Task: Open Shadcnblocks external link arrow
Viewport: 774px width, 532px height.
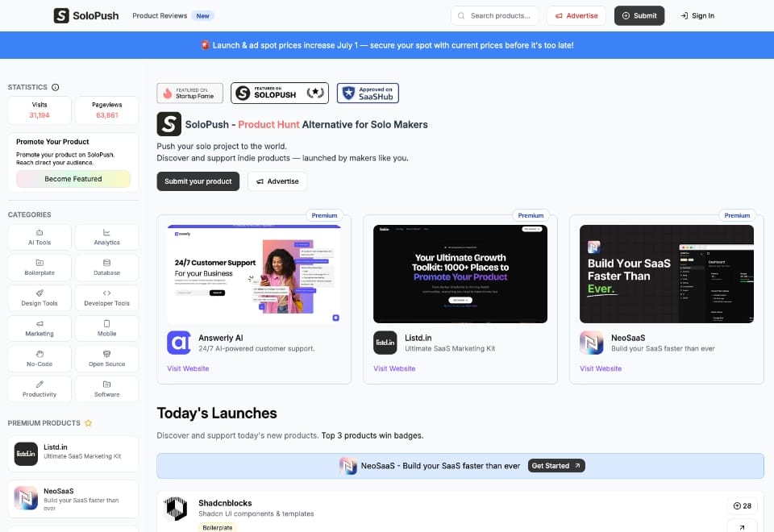Action: tap(742, 526)
